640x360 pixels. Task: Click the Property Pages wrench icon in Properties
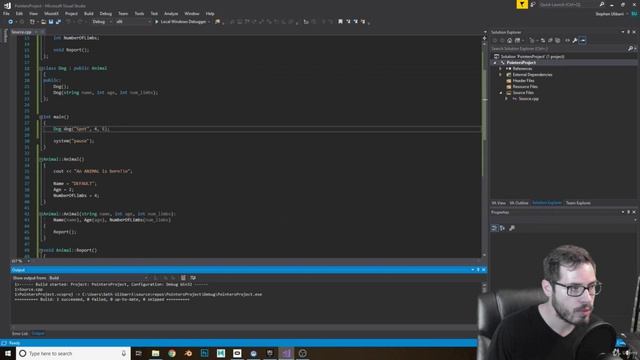[512, 228]
